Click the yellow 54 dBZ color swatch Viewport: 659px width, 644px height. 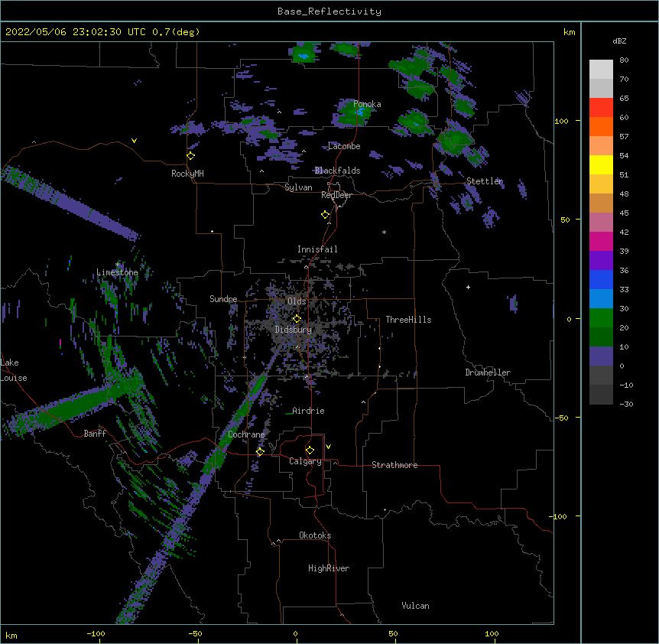pyautogui.click(x=601, y=164)
